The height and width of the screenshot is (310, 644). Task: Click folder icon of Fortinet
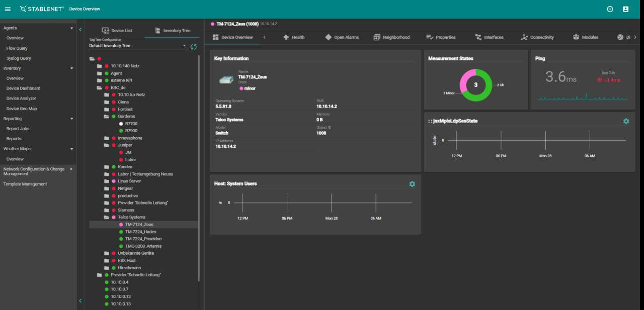click(x=106, y=109)
